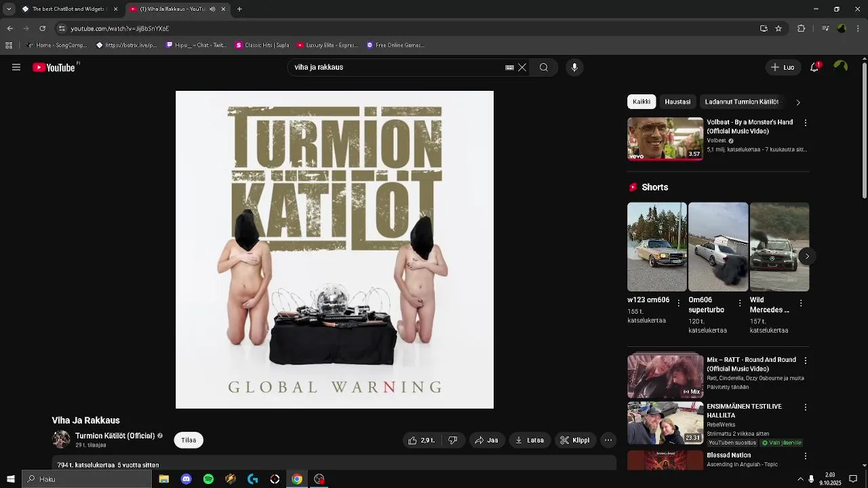
Task: Open Chrome extensions puzzle icon
Action: (801, 28)
